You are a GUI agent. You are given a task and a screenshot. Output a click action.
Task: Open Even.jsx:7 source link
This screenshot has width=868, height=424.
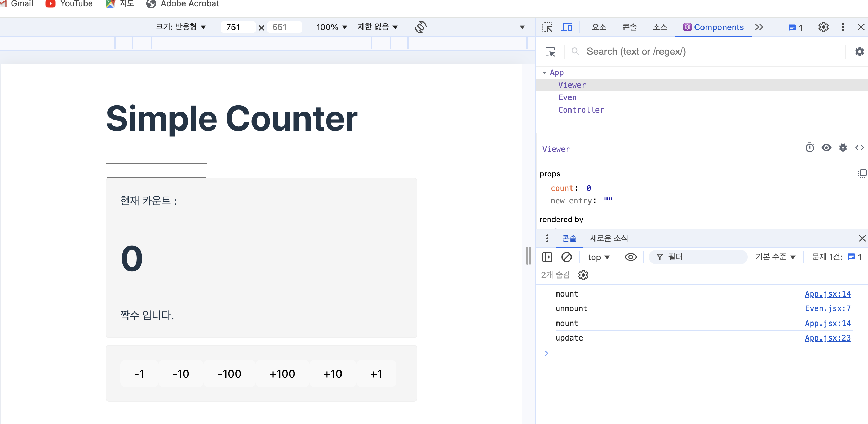click(x=828, y=309)
